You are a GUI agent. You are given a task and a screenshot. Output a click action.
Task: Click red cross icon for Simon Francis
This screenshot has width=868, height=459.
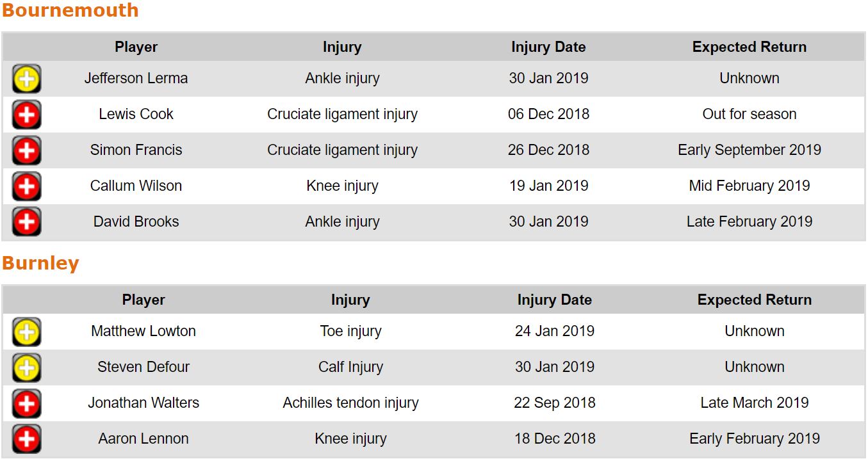(26, 150)
